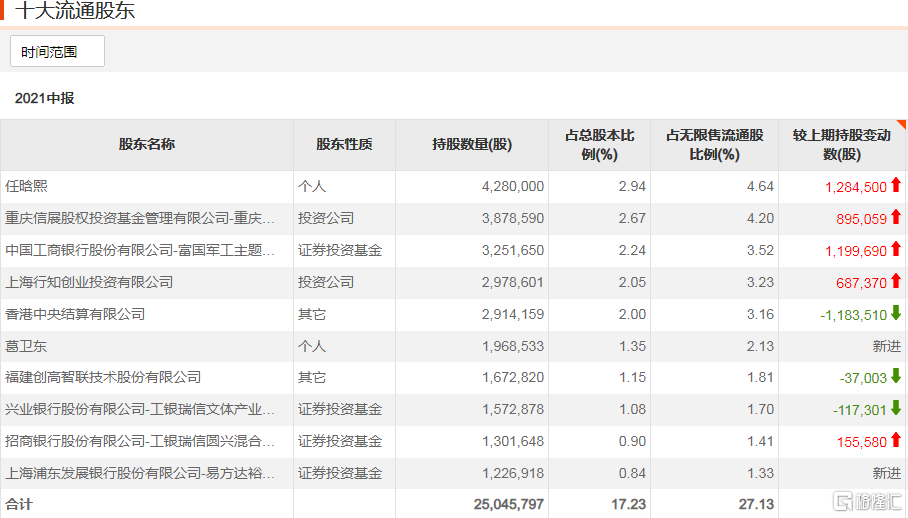Select shareholder 福建创高智联技术股份有限公司

[103, 377]
